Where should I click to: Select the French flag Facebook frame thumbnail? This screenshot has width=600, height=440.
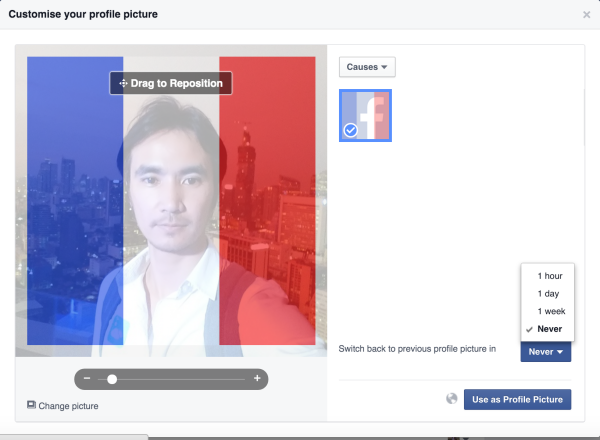pos(365,115)
